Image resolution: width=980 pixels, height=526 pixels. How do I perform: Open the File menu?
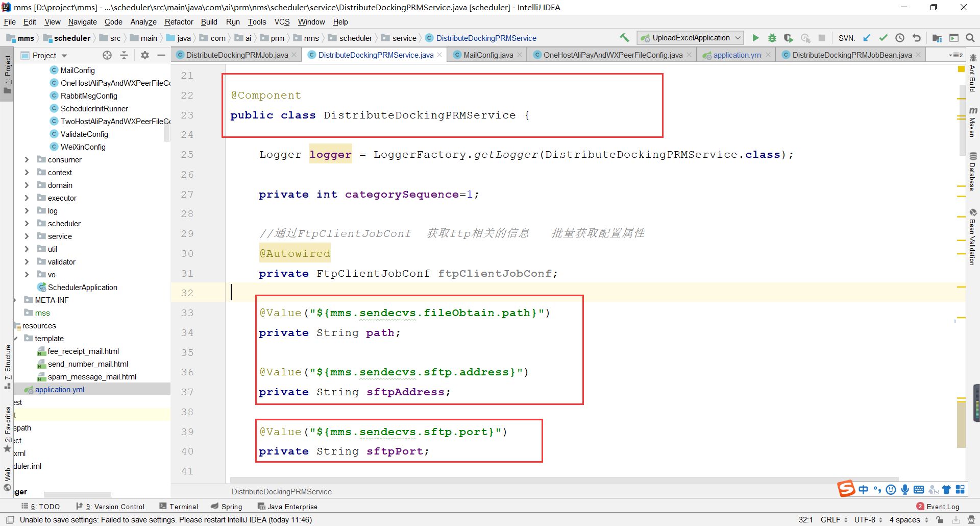tap(10, 22)
